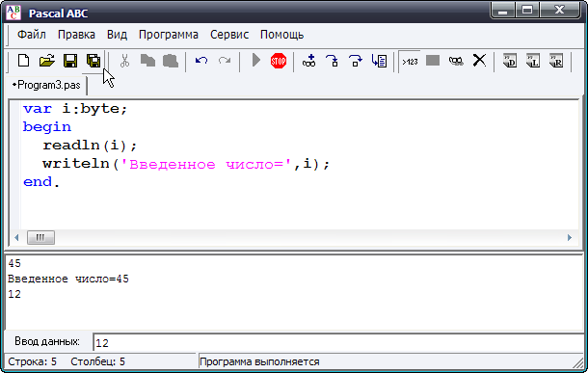Click the editor's right scroll arrow
This screenshot has height=373, width=588.
pos(570,237)
